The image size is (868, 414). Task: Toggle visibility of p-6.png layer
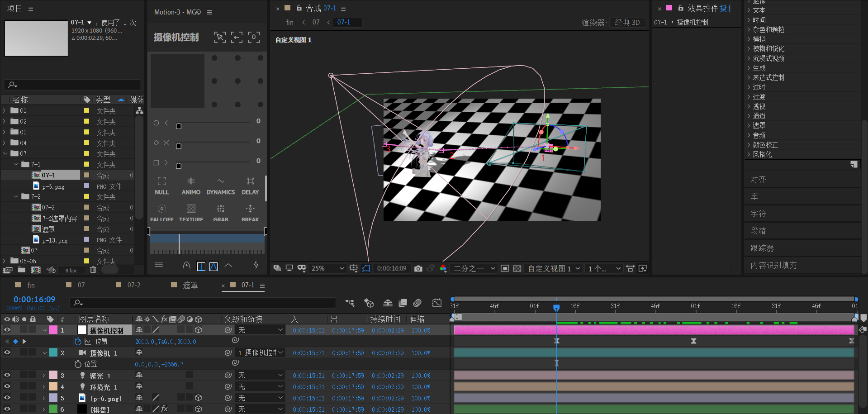7,398
